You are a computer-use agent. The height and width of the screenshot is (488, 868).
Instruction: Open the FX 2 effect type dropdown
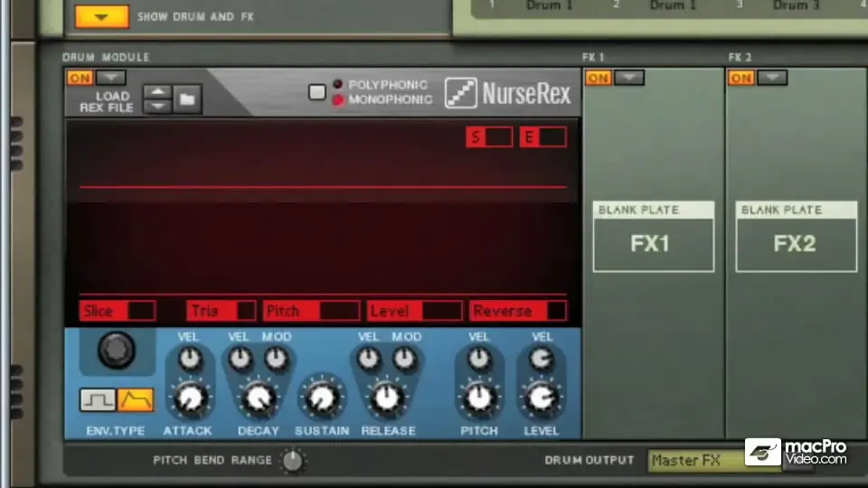(772, 78)
